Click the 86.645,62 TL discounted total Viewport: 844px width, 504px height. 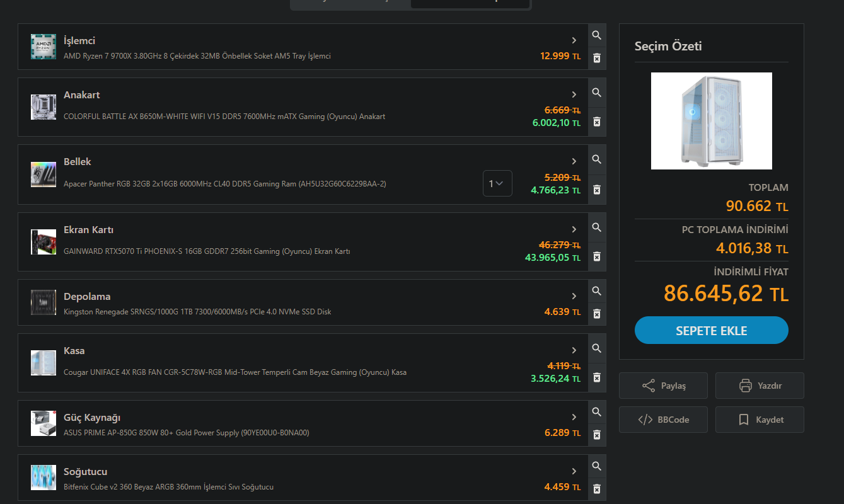click(x=726, y=293)
